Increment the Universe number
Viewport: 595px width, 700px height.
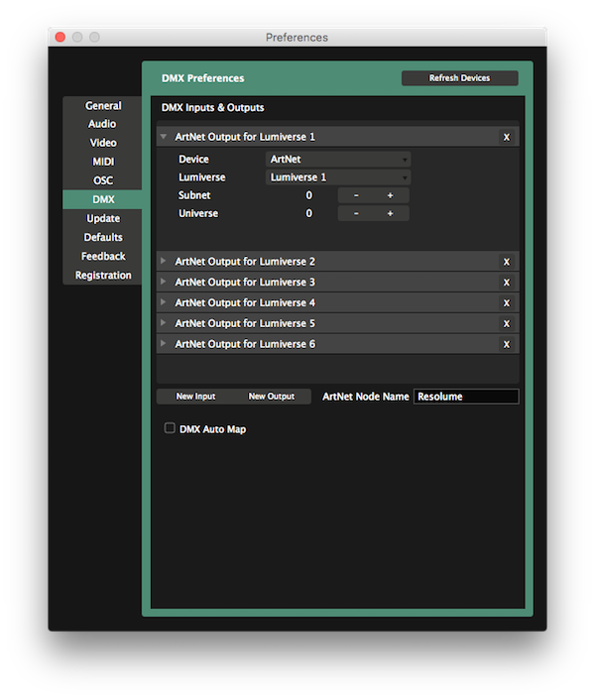pyautogui.click(x=391, y=213)
